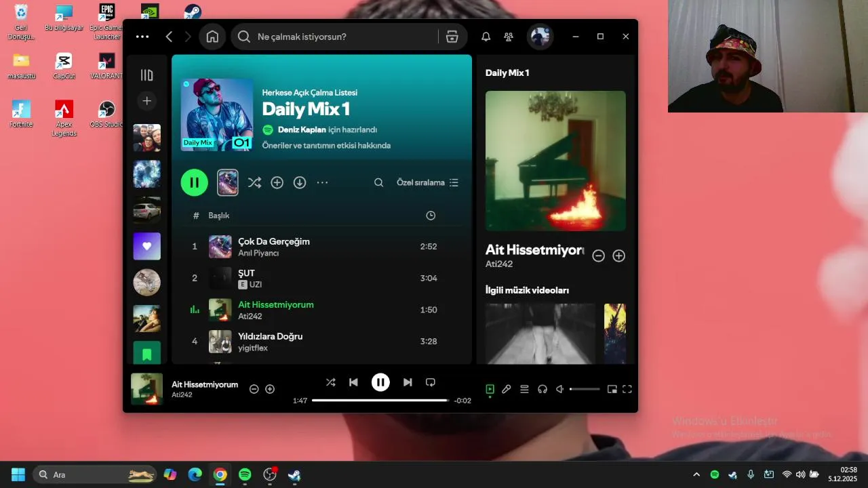Add current song to playlist plus in bottom bar
Image resolution: width=868 pixels, height=488 pixels.
point(270,389)
